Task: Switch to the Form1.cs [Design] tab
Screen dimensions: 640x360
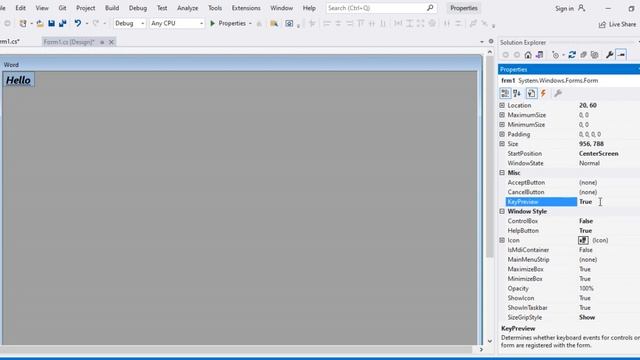Action: click(69, 42)
